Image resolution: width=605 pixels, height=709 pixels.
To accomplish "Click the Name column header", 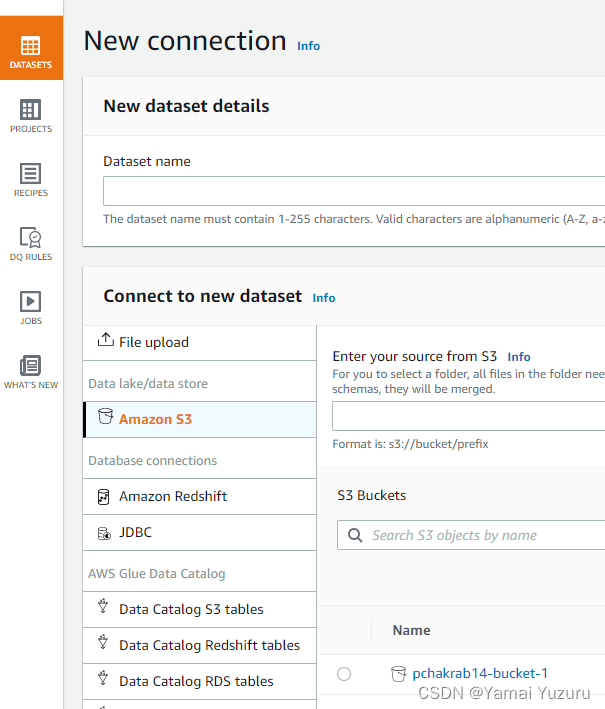I will click(x=411, y=630).
